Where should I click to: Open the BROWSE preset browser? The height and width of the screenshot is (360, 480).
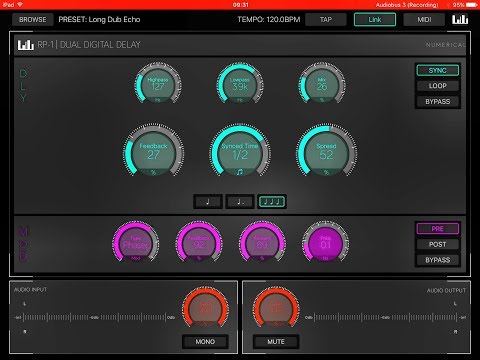33,20
